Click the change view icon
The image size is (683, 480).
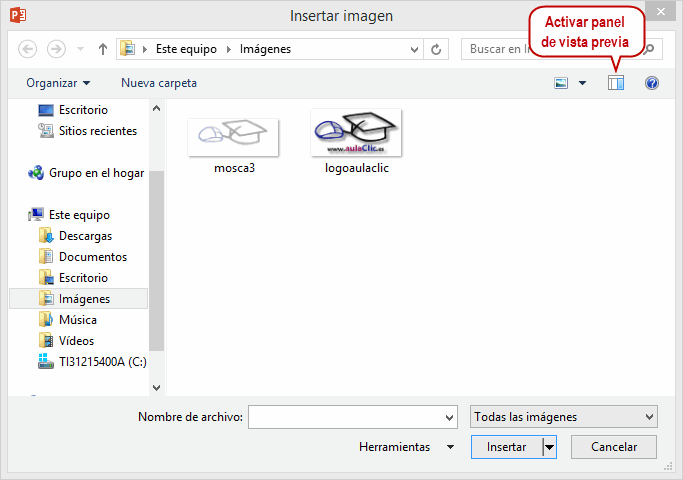(562, 83)
